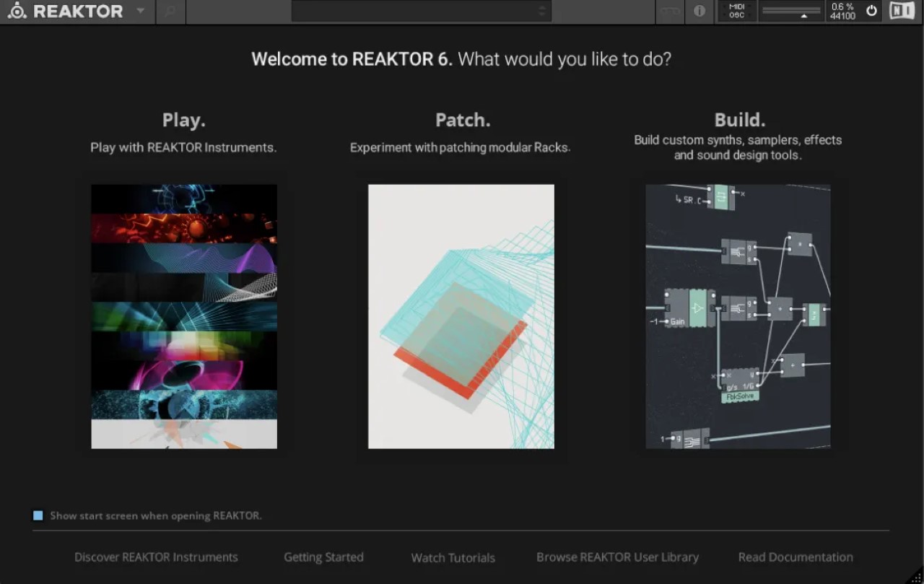Adjust the master level slider
Viewport: 924px width, 584px height.
(791, 11)
